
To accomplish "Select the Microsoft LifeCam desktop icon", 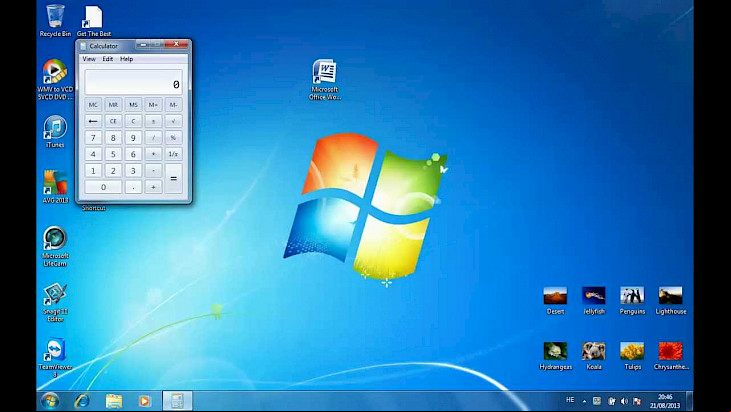I will (55, 247).
